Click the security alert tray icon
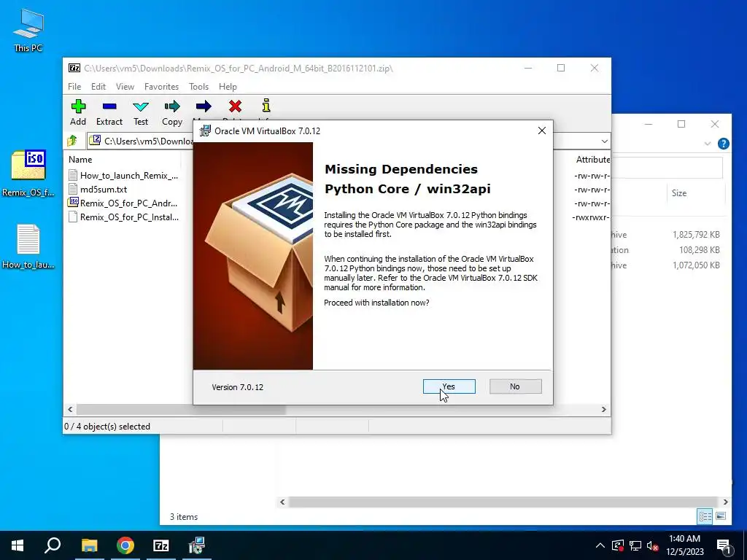Screen dimensions: 747x560 pyautogui.click(x=618, y=545)
